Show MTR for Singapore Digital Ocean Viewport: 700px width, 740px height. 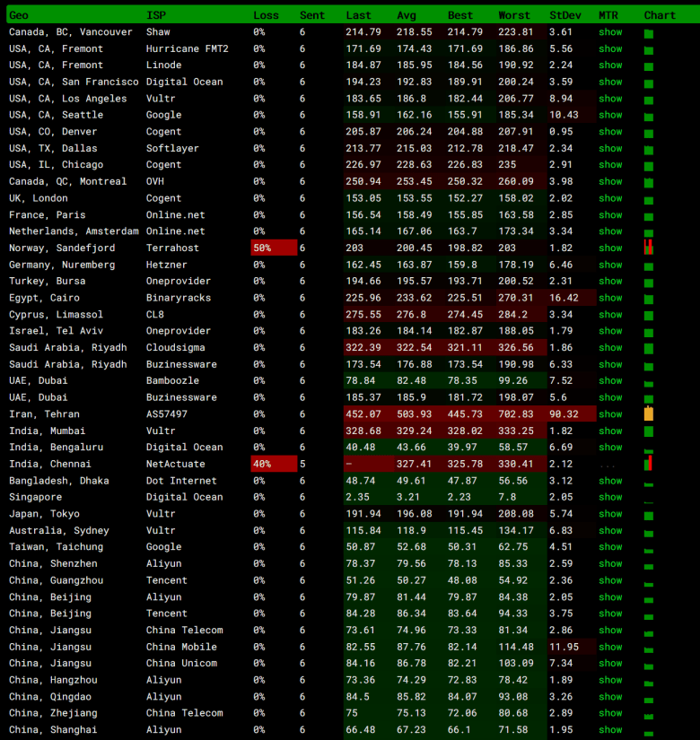(x=610, y=497)
